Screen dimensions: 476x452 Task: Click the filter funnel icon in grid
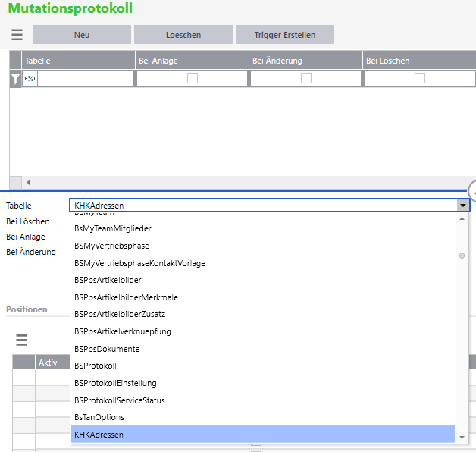pos(15,79)
